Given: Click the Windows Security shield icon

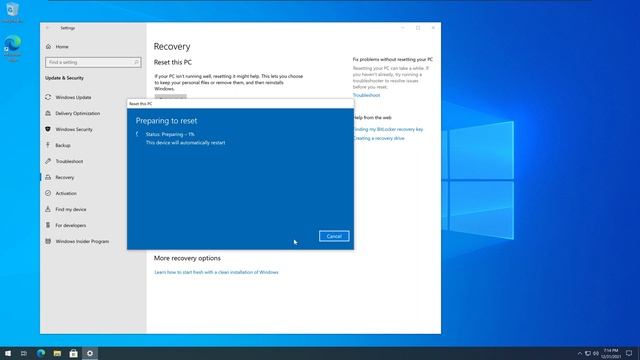Looking at the screenshot, I should pos(48,129).
